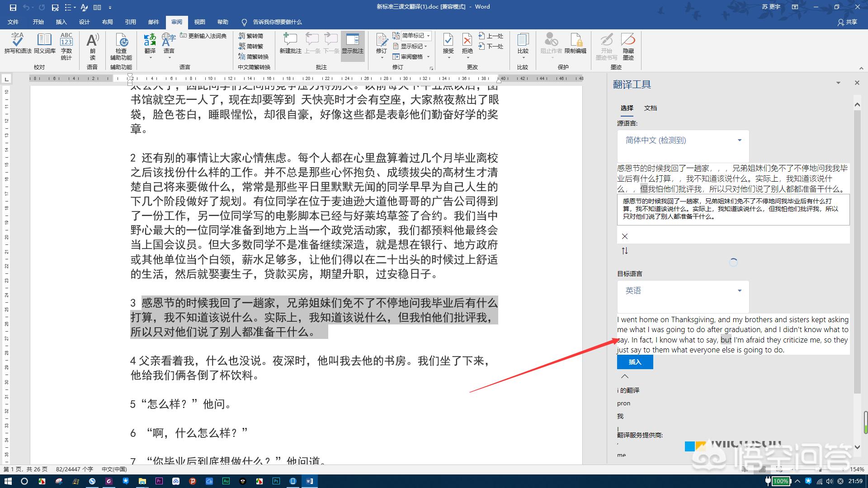Image resolution: width=868 pixels, height=488 pixels.
Task: Open the References ribbon tab
Action: point(131,22)
